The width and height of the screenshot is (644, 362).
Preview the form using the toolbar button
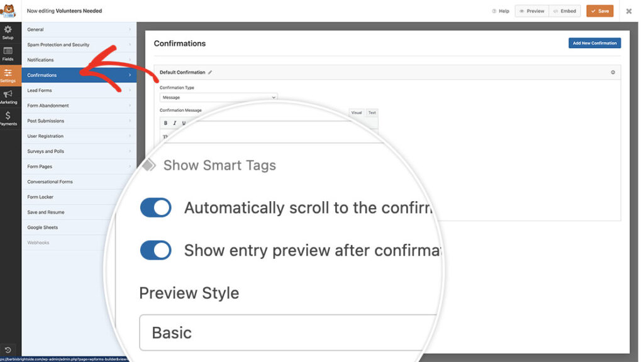531,11
